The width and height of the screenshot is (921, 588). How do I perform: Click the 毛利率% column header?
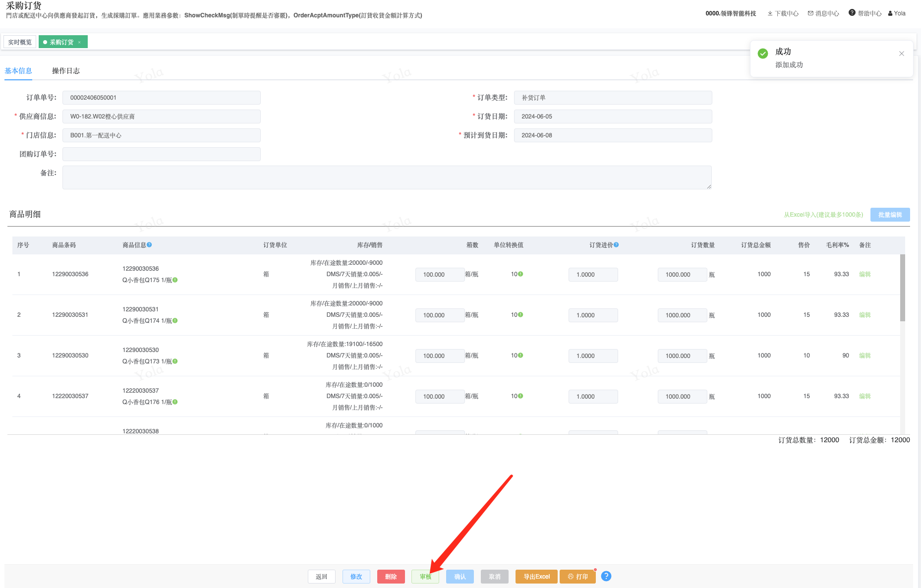click(837, 245)
